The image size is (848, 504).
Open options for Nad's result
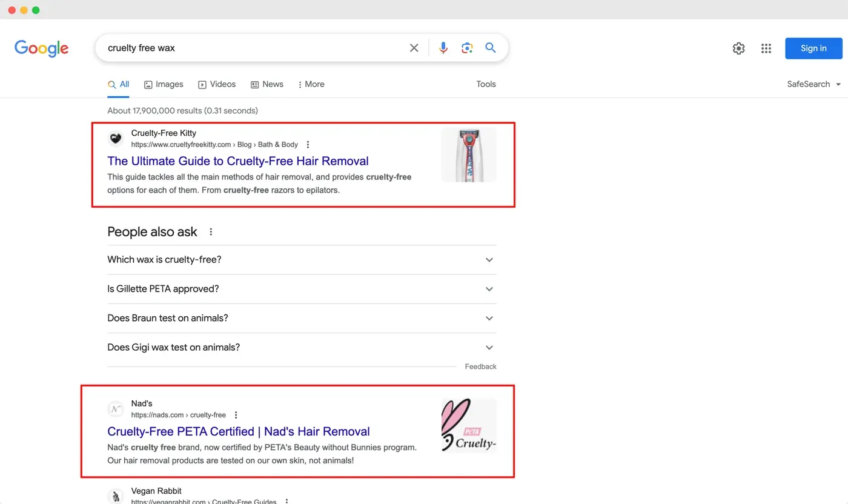pyautogui.click(x=236, y=415)
